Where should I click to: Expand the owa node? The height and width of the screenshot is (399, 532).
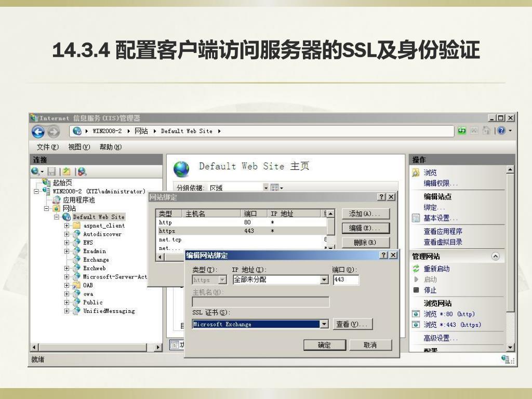67,294
